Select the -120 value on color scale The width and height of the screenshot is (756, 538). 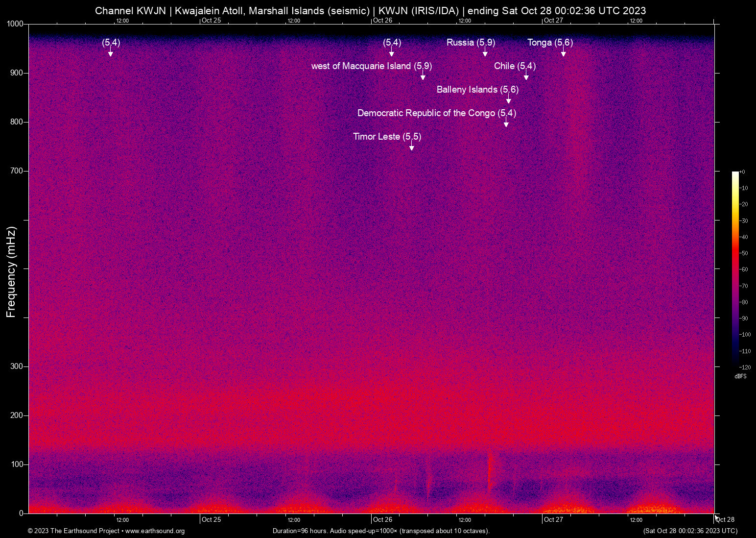pyautogui.click(x=745, y=367)
